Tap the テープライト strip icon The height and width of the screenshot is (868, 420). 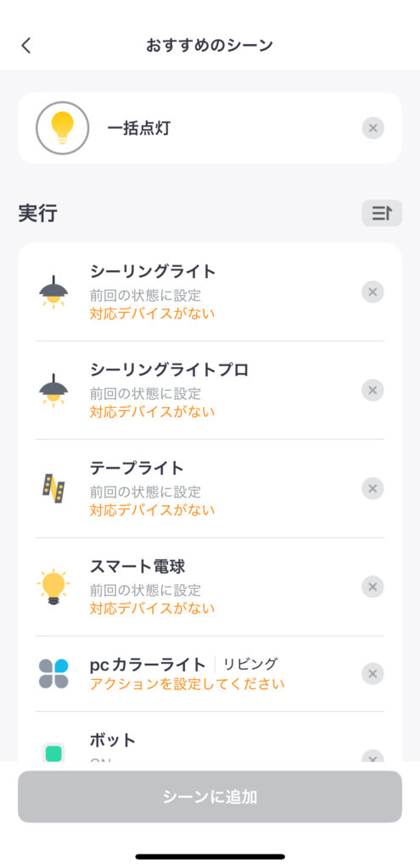point(53,488)
